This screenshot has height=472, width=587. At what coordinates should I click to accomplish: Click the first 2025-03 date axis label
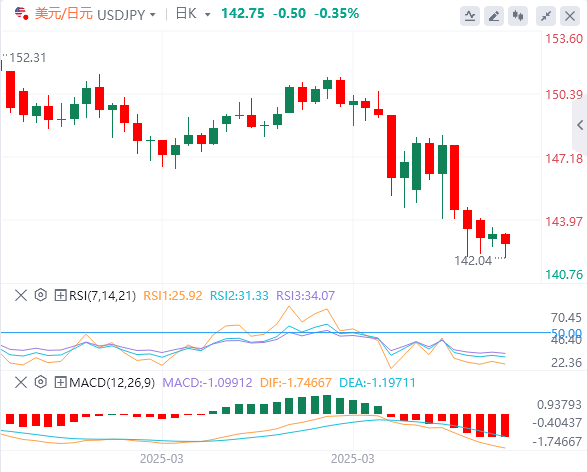pyautogui.click(x=162, y=459)
